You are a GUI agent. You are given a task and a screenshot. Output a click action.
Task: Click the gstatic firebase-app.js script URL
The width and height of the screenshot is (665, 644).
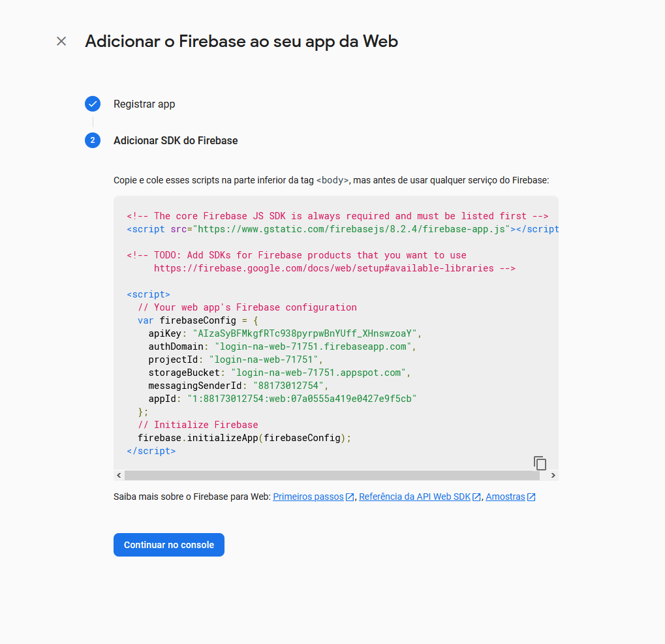click(x=351, y=229)
